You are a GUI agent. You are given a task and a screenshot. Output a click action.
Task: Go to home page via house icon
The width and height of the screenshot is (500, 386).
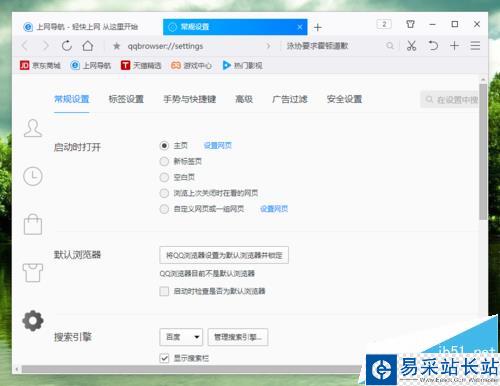(88, 46)
